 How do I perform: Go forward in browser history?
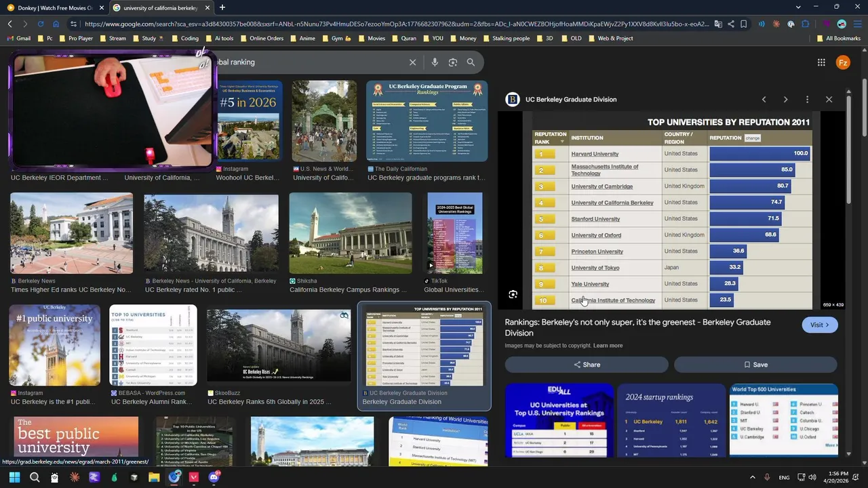pyautogui.click(x=25, y=24)
